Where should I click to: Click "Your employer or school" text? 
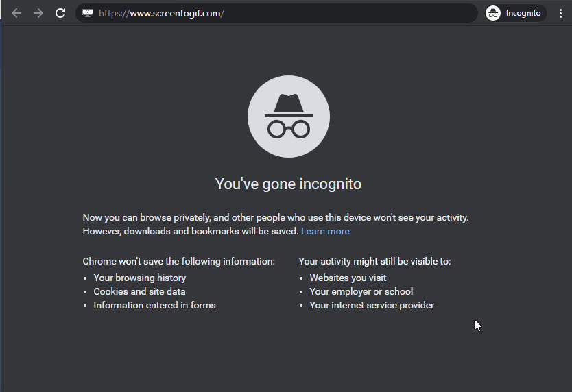tap(361, 291)
